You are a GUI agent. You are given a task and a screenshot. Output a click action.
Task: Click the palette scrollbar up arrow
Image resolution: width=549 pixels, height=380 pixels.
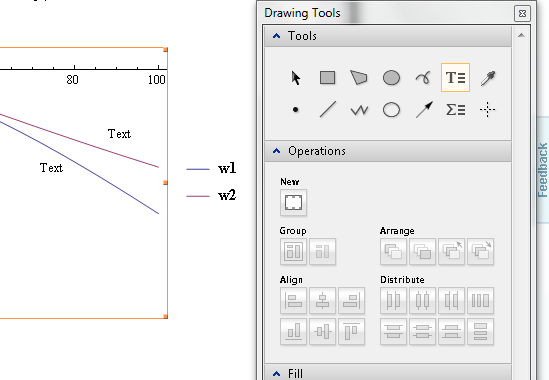(x=521, y=35)
